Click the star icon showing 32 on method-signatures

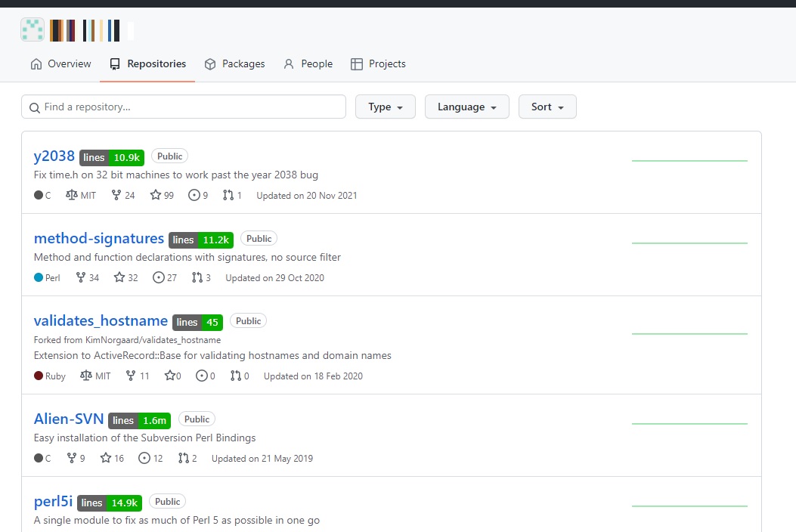[x=119, y=277]
